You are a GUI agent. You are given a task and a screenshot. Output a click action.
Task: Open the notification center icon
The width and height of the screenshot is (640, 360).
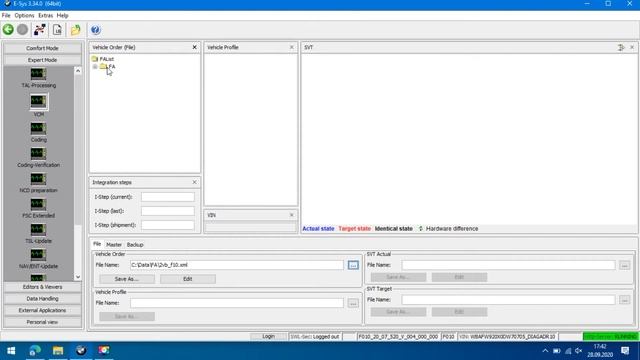coord(625,351)
